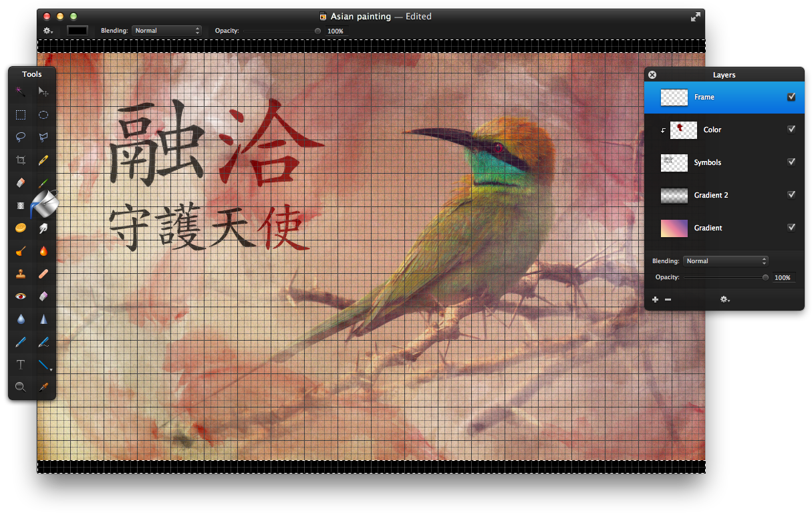Choose the Elliptical Marquee tool
This screenshot has height=513, width=812.
[x=43, y=114]
